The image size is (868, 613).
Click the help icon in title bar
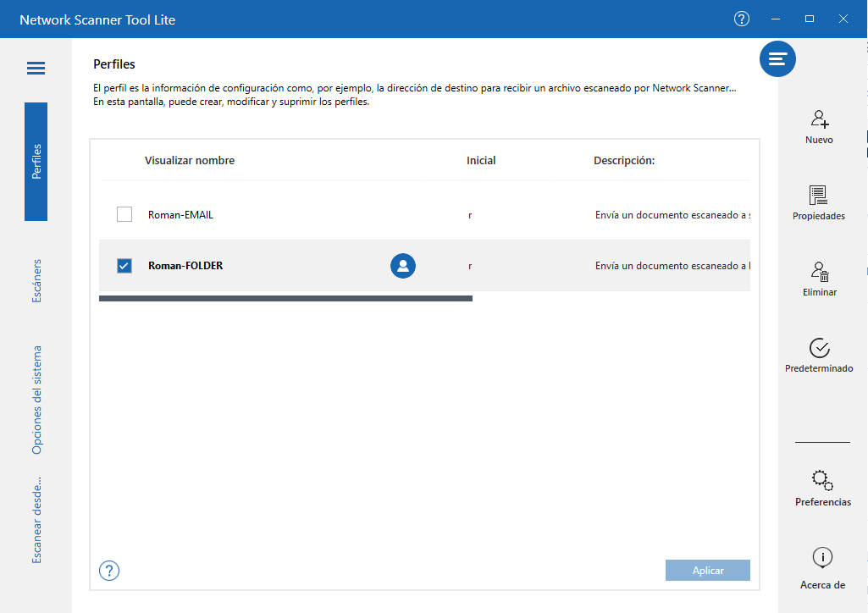click(x=741, y=19)
